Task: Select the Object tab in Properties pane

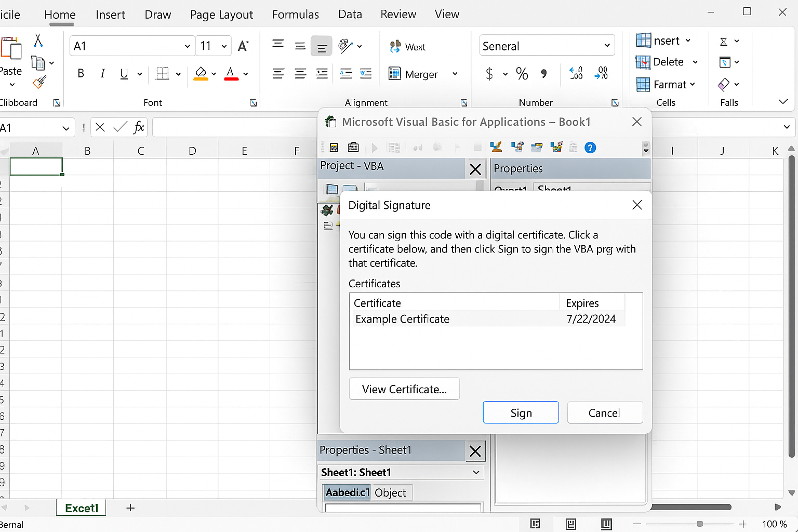Action: (390, 493)
